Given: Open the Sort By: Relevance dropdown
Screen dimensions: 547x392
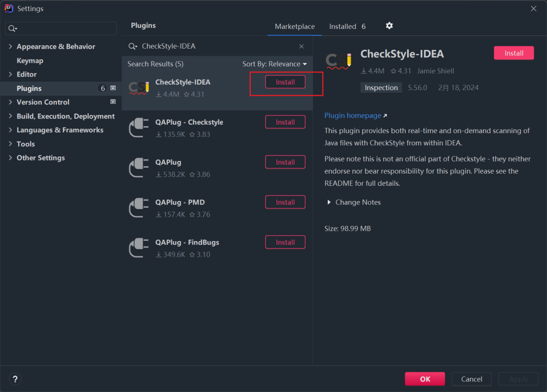Looking at the screenshot, I should pos(275,64).
